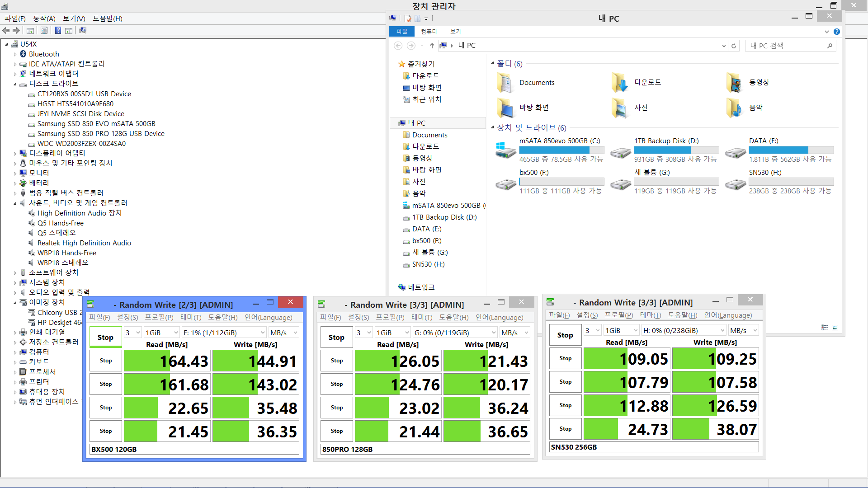868x488 pixels.
Task: Expand the Bluetooth node in Device Manager
Action: (15, 54)
